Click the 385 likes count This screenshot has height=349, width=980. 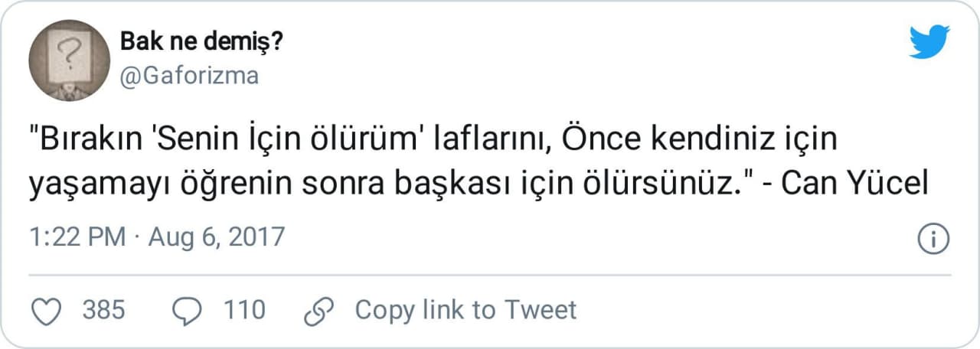click(103, 311)
